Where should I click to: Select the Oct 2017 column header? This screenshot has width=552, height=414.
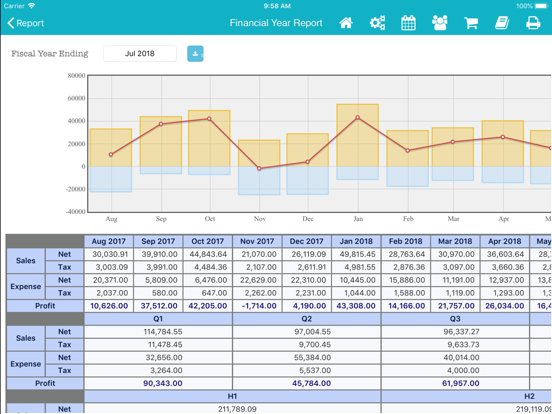208,242
